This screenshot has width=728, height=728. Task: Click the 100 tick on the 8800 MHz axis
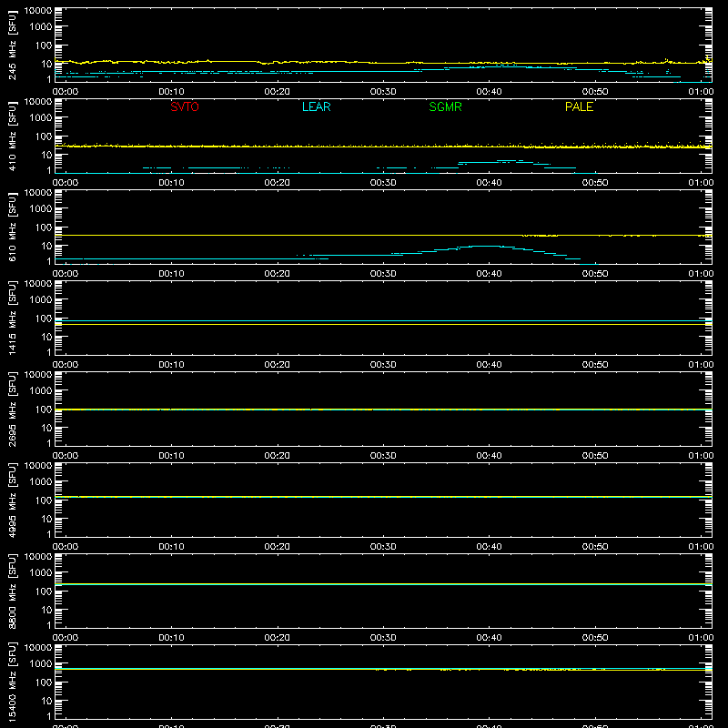click(x=44, y=591)
